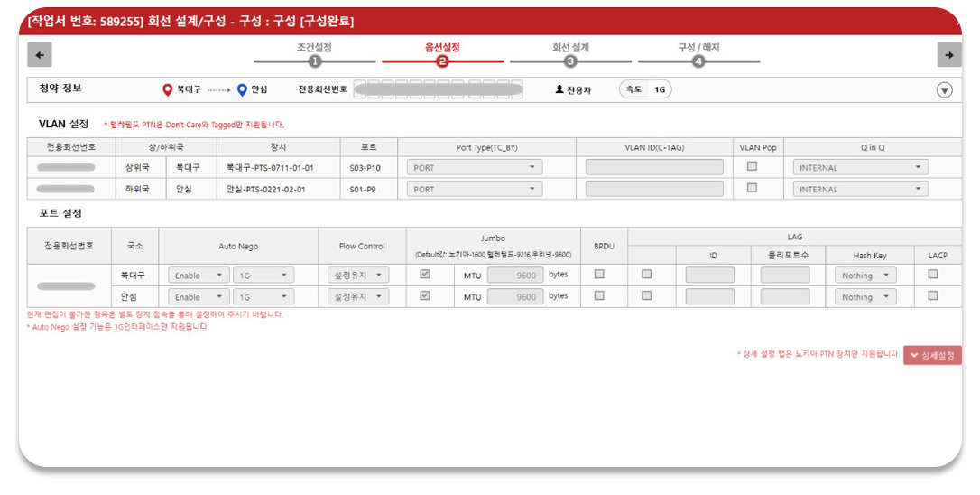Click the 전용자 user icon

tap(559, 89)
